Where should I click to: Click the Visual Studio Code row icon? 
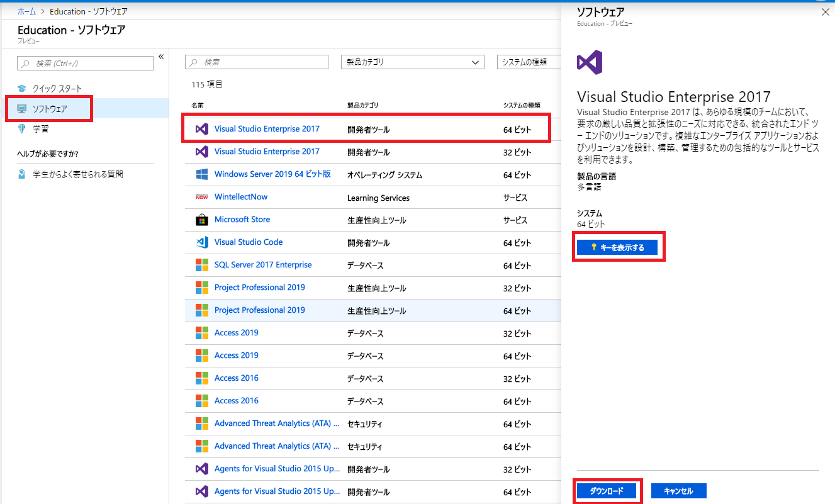click(201, 242)
